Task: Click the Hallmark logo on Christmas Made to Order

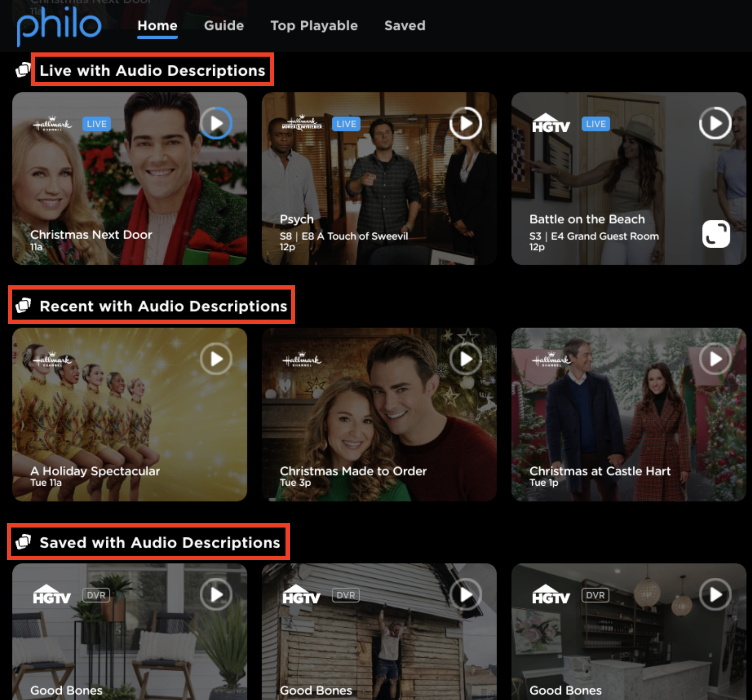Action: pyautogui.click(x=302, y=360)
